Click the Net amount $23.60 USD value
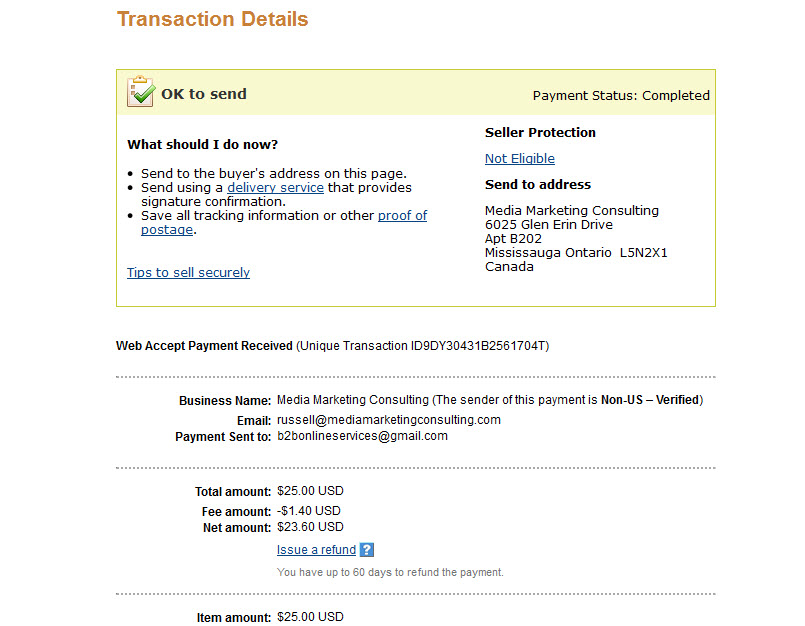 tap(310, 527)
